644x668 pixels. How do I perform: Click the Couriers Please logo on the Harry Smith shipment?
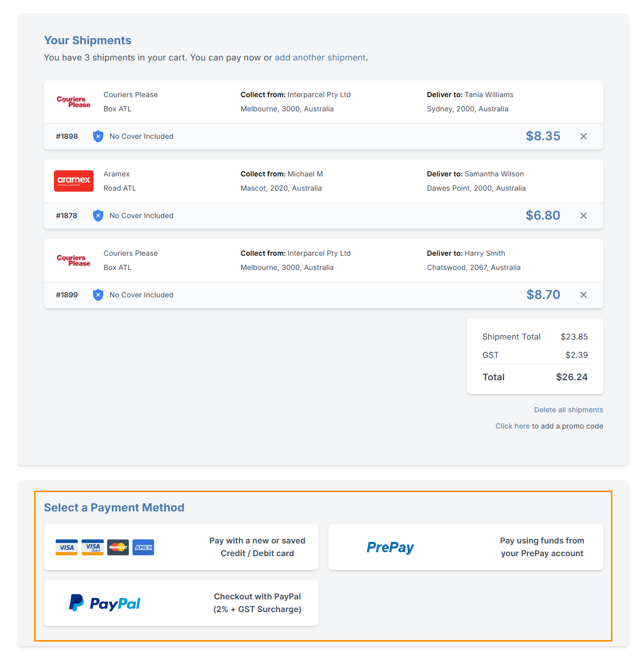74,260
